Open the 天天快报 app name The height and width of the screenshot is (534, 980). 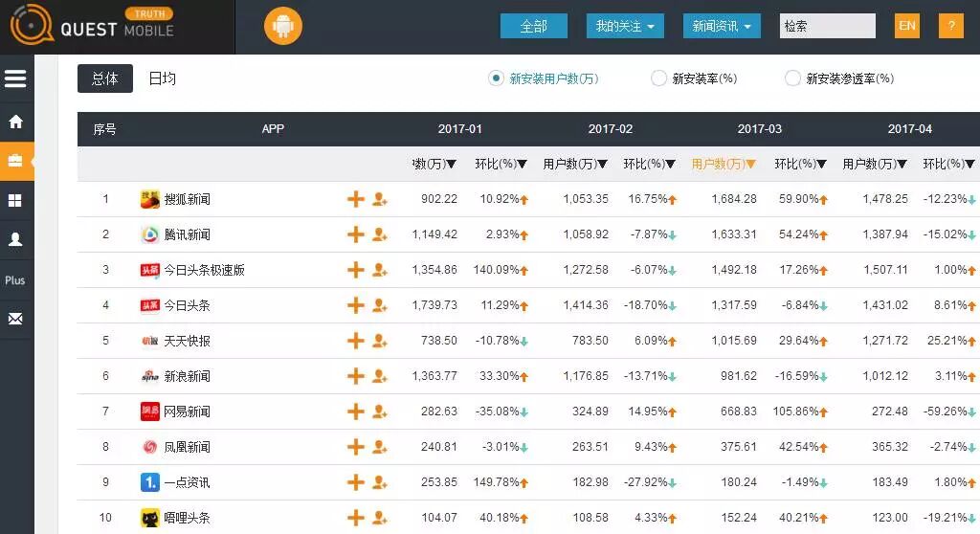click(187, 341)
